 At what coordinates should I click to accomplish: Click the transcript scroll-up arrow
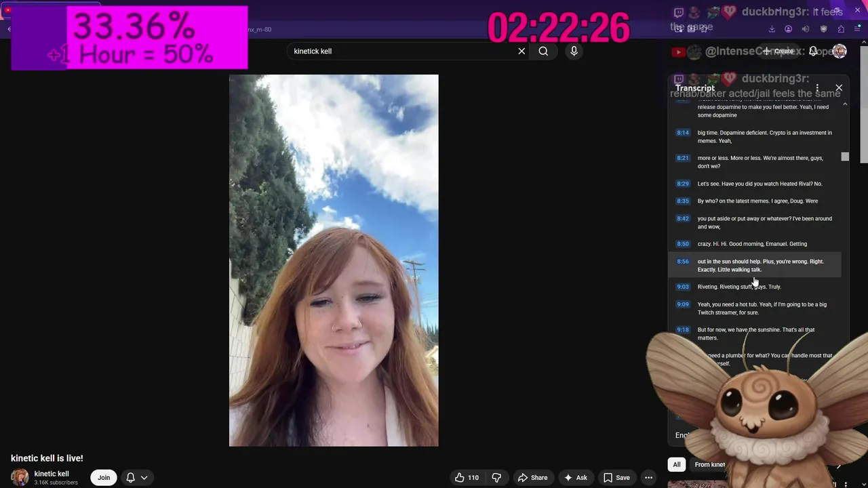pyautogui.click(x=845, y=104)
